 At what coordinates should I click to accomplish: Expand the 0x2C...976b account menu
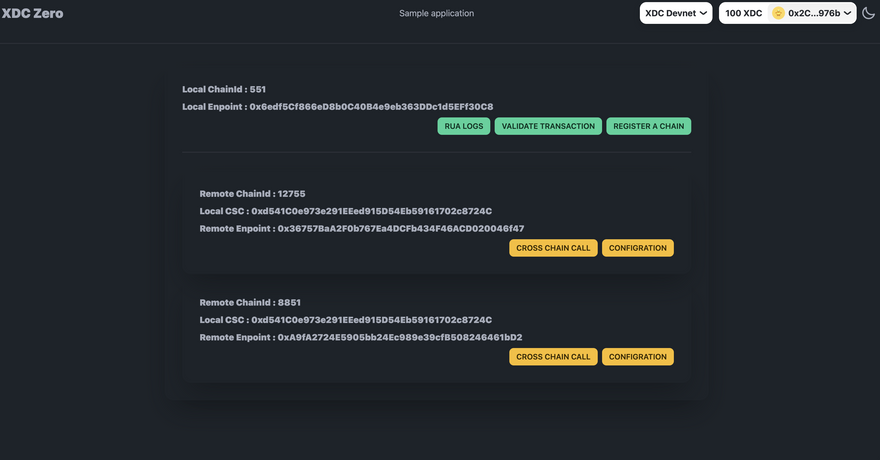(820, 13)
